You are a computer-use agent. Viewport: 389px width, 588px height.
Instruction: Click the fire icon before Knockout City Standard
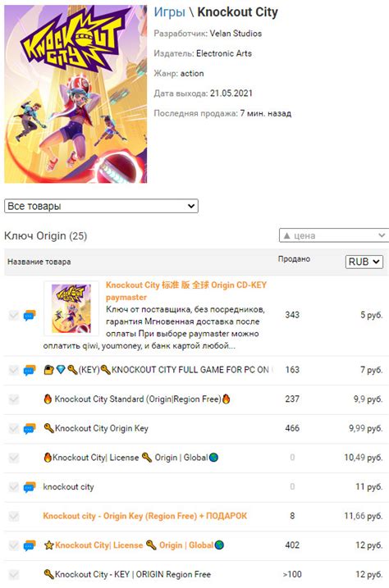48,399
